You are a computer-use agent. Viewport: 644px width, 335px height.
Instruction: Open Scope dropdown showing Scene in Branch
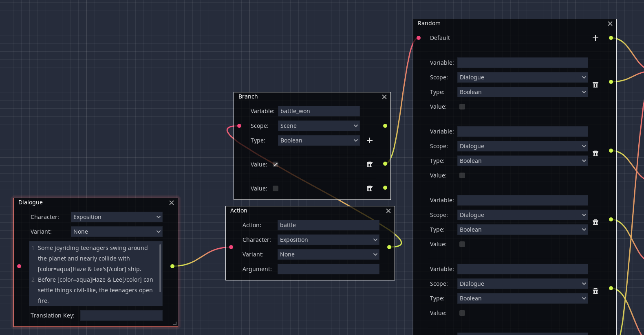pyautogui.click(x=319, y=126)
